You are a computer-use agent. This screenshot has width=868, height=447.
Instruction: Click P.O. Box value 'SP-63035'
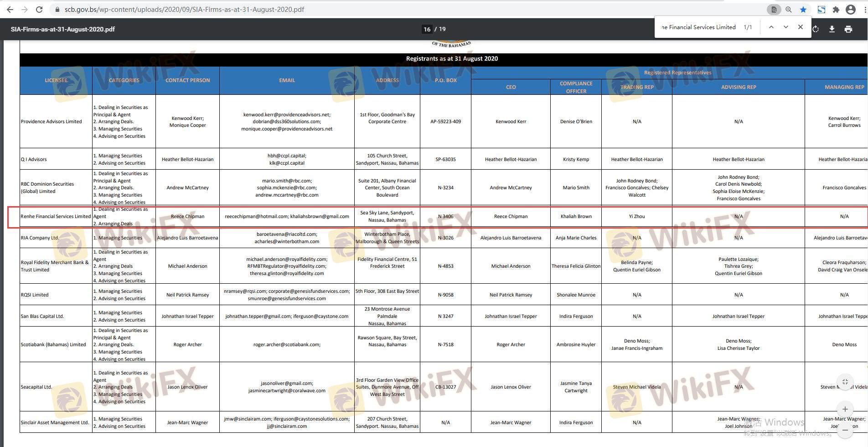click(x=445, y=159)
